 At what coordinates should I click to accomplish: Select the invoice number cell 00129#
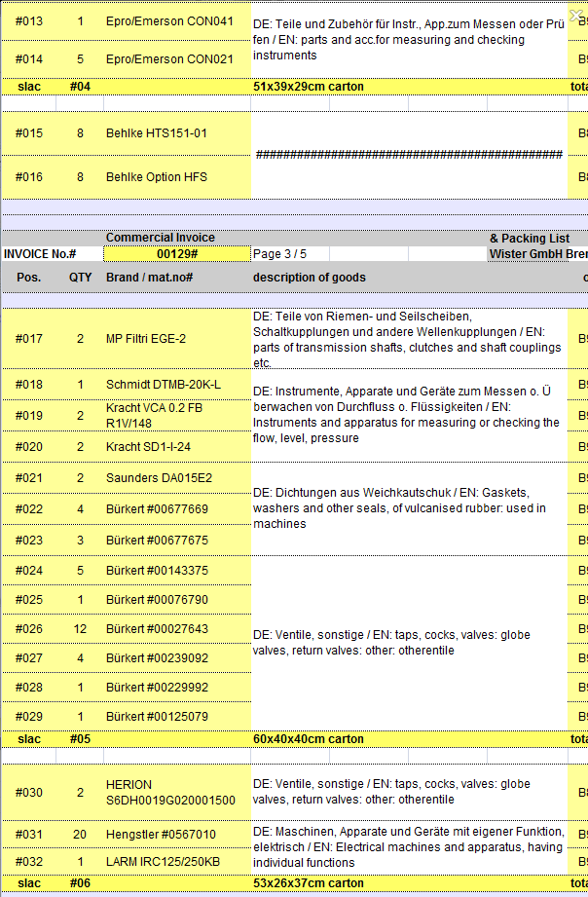(x=177, y=254)
